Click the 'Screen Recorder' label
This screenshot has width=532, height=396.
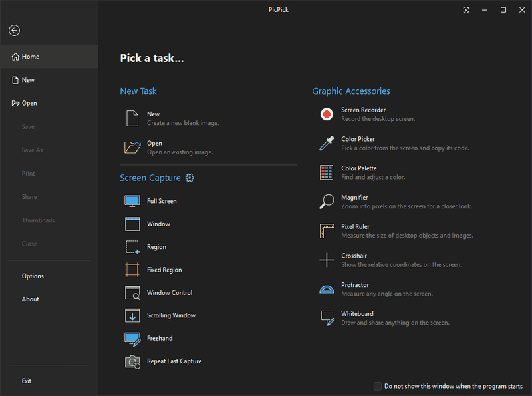tap(363, 110)
